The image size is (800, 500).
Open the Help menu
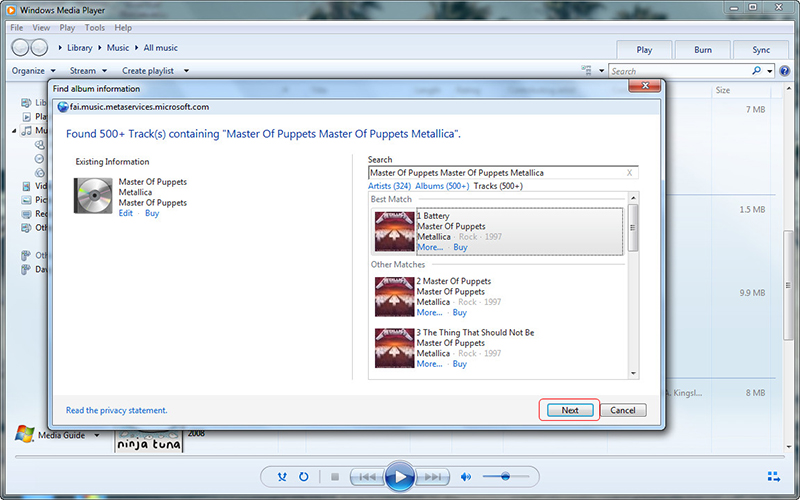123,28
